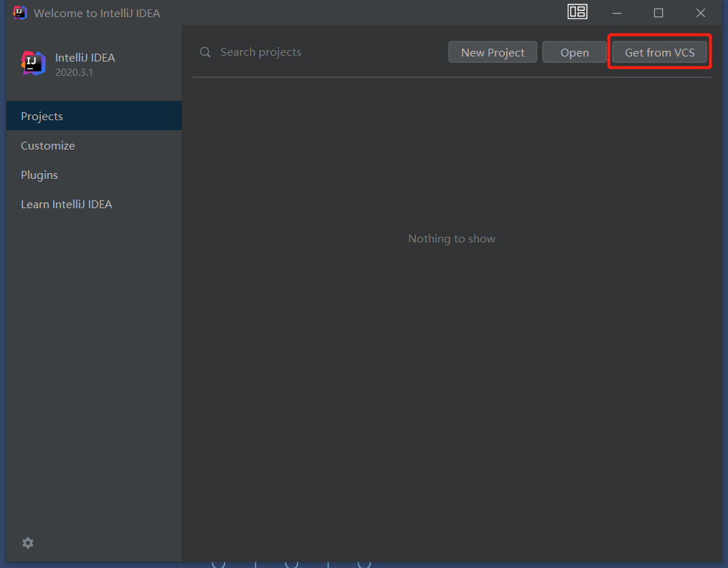Maximize the Welcome window

coord(659,13)
